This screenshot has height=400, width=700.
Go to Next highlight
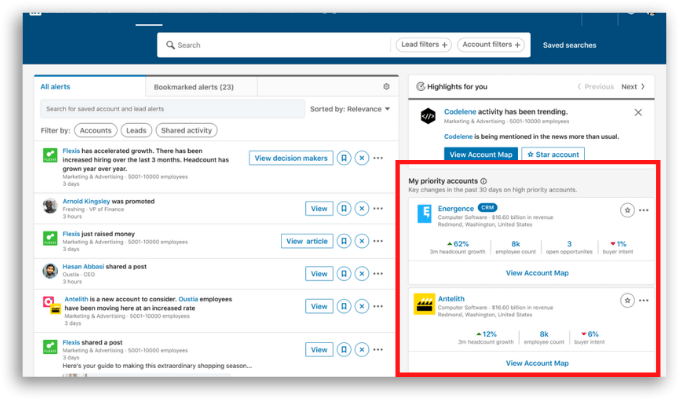pyautogui.click(x=633, y=87)
